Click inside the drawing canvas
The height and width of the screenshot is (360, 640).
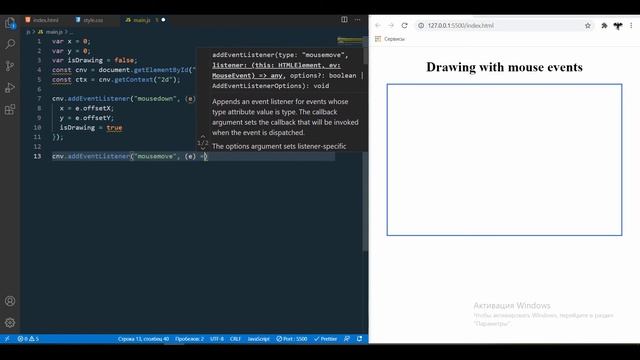(504, 160)
